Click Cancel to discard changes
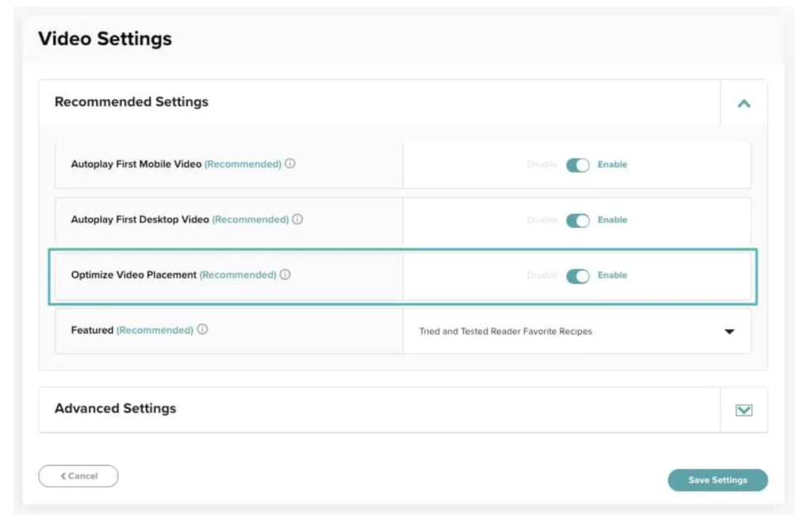Image resolution: width=812 pixels, height=527 pixels. coord(79,475)
